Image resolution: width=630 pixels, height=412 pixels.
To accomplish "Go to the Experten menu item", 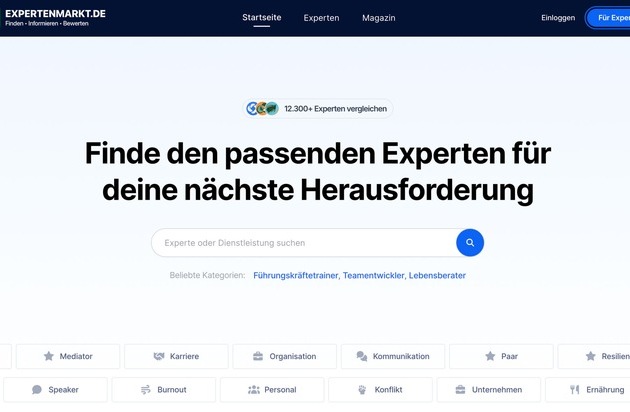I will coord(321,18).
